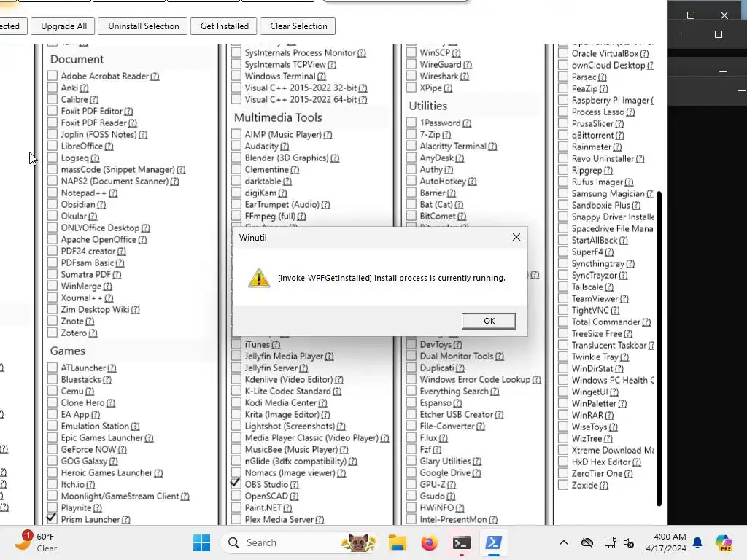The height and width of the screenshot is (560, 747).
Task: Open the notification bell icon
Action: tap(697, 542)
